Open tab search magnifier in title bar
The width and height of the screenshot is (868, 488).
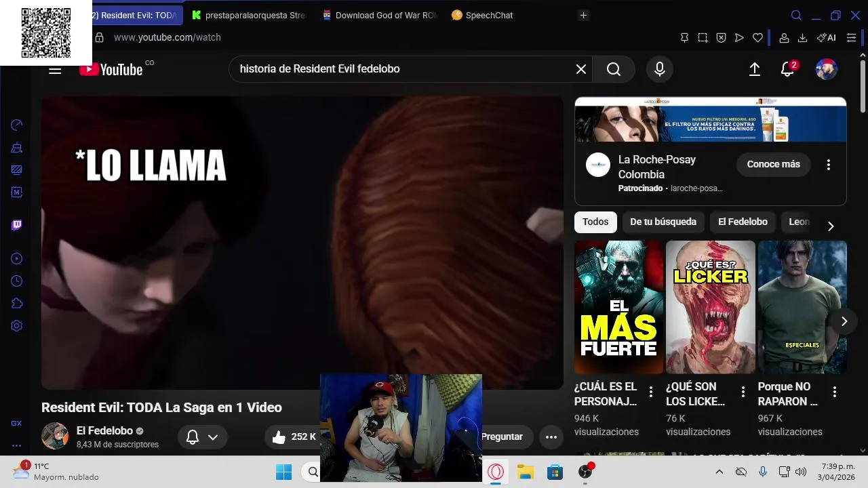coord(796,15)
